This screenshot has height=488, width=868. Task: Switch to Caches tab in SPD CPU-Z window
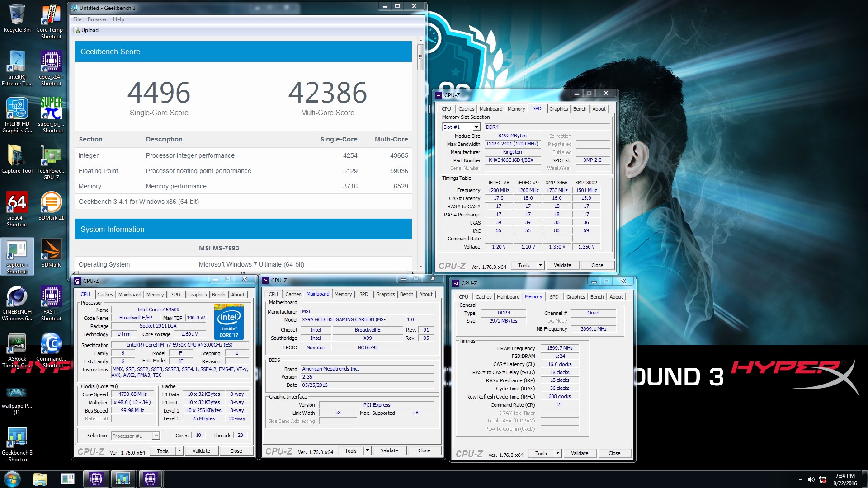[x=466, y=109]
